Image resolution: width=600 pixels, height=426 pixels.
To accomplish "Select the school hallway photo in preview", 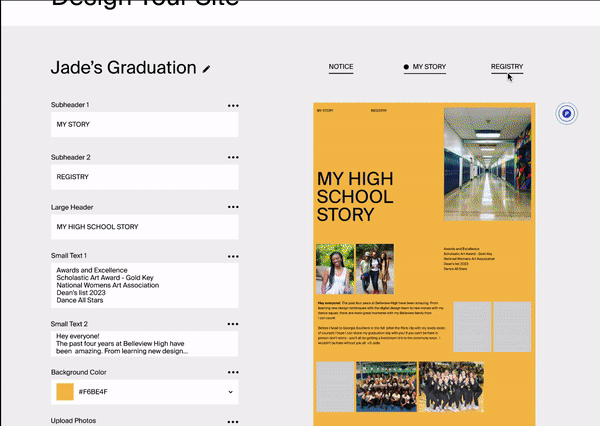I will click(488, 164).
